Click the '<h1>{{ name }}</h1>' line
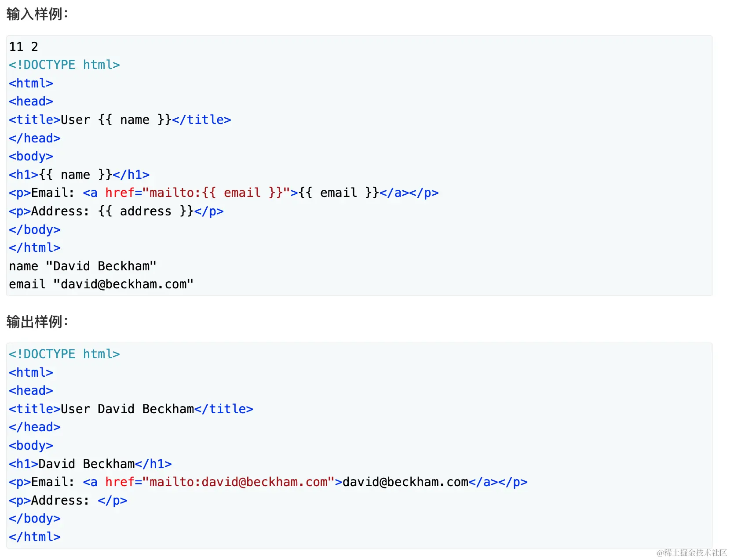This screenshot has width=730, height=560. [x=79, y=175]
